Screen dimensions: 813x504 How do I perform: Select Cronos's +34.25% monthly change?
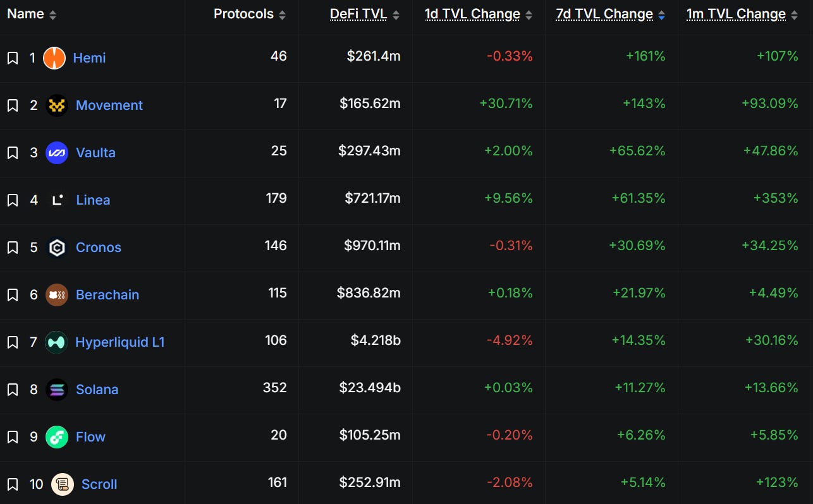[x=770, y=246]
